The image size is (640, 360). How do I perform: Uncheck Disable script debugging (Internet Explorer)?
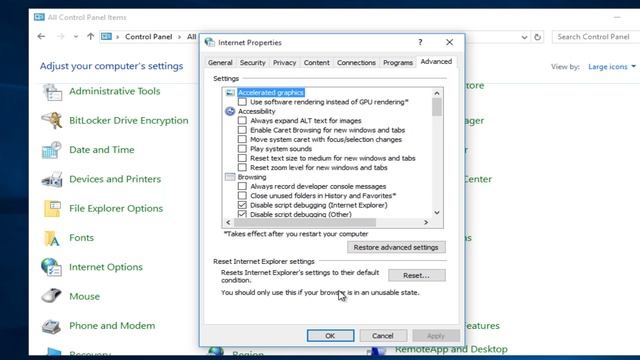point(242,205)
